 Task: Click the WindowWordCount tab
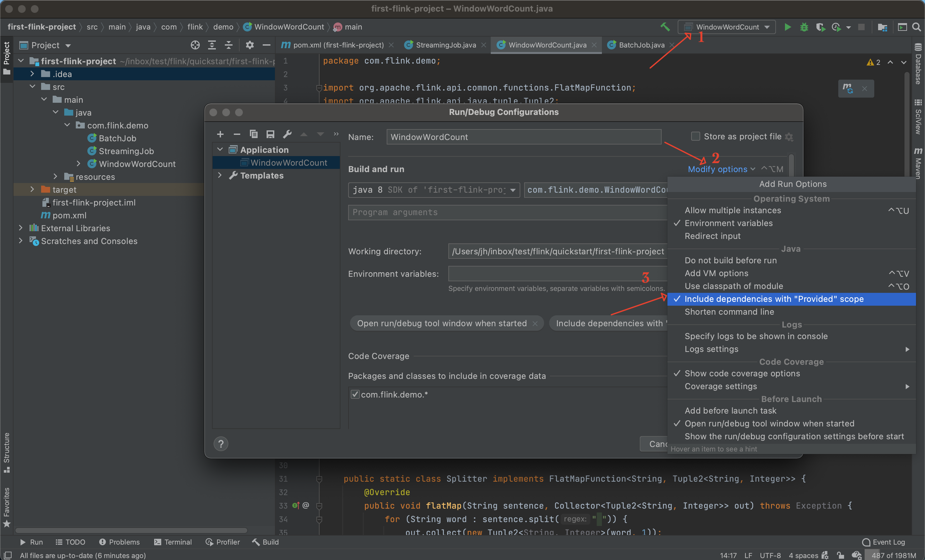pos(545,44)
